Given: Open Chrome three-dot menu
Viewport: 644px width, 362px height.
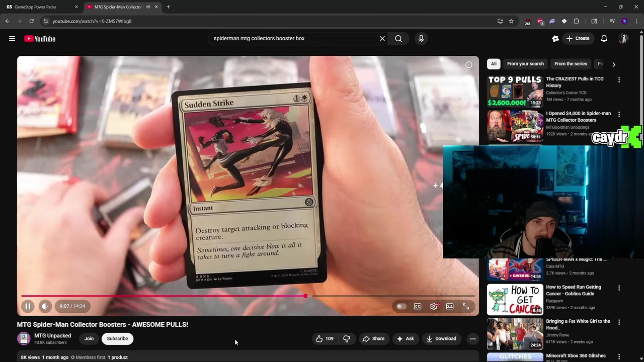Looking at the screenshot, I should point(636,21).
